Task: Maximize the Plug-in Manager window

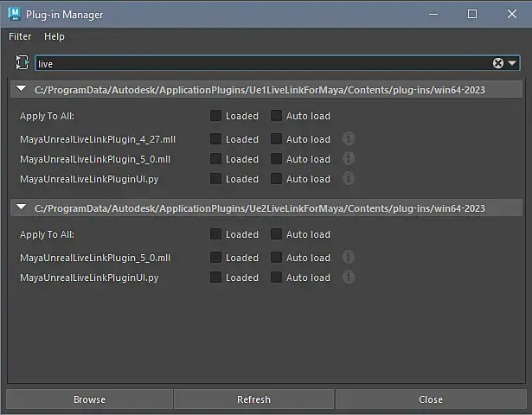Action: click(472, 14)
